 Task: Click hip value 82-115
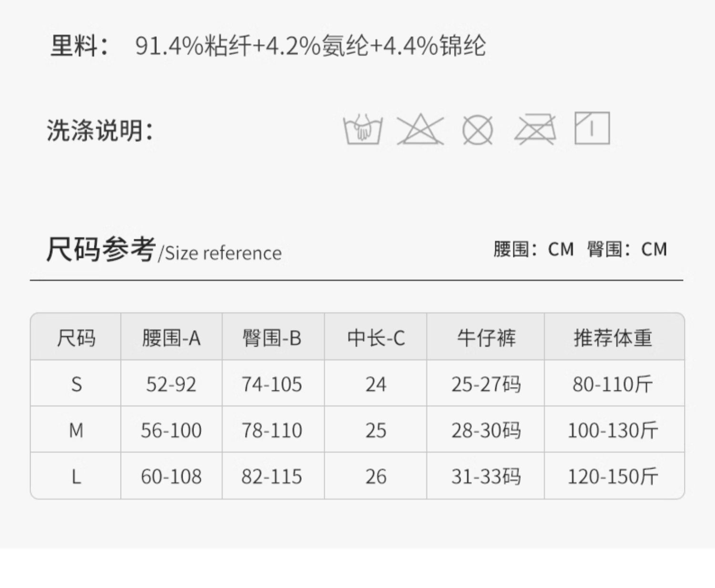click(272, 476)
